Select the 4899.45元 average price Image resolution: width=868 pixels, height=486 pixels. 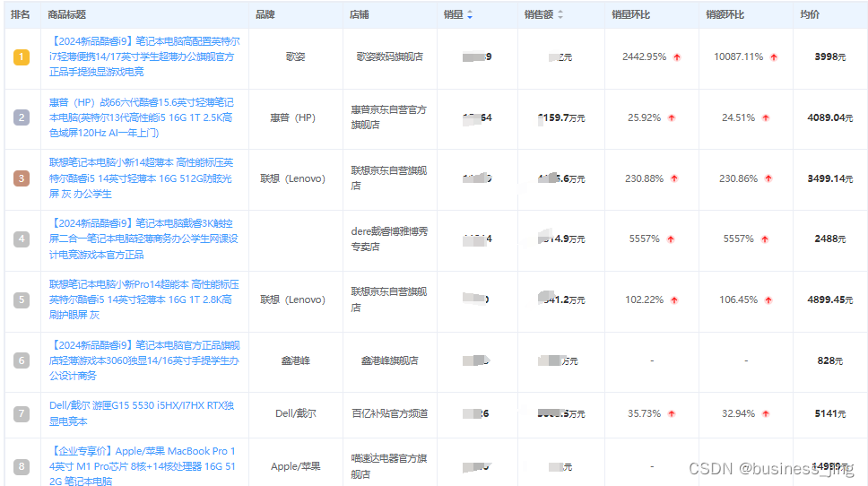pos(829,299)
